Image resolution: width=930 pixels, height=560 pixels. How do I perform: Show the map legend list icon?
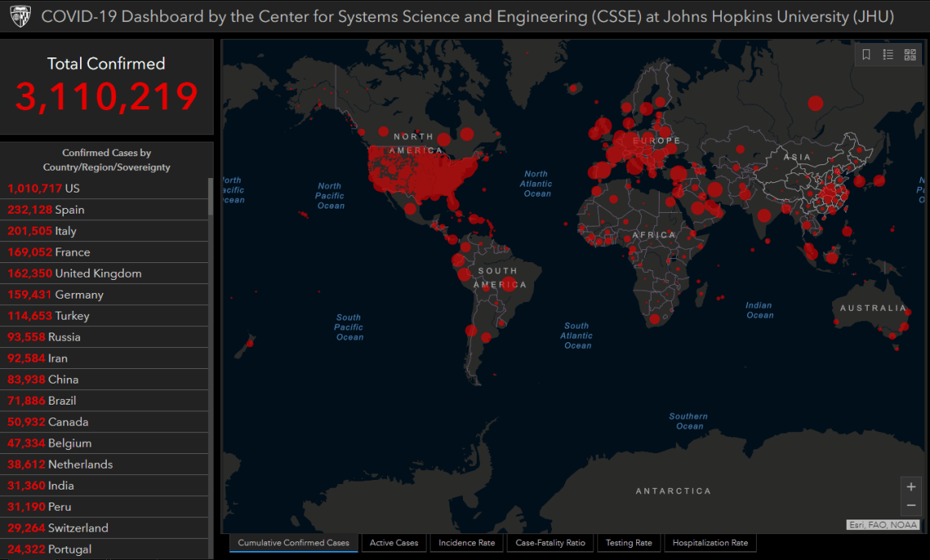(888, 55)
